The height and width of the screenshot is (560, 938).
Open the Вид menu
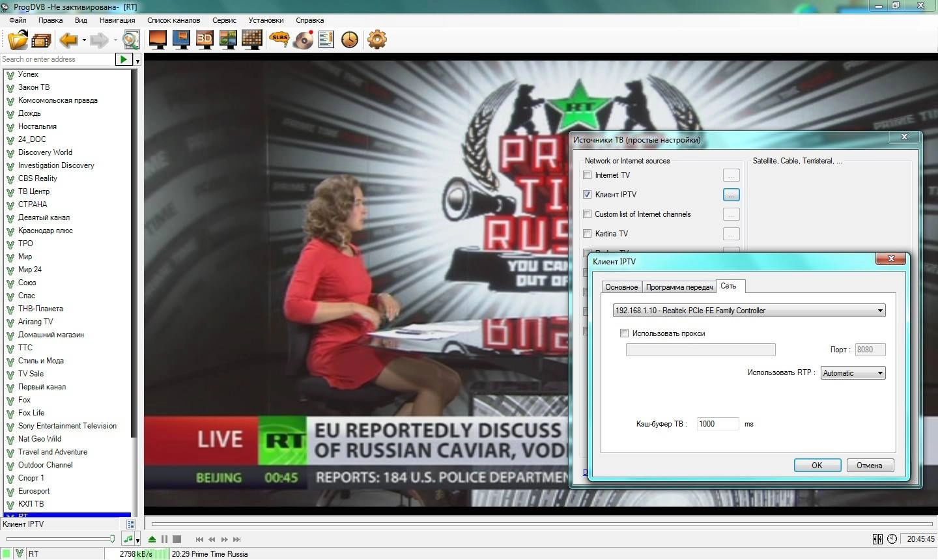click(x=81, y=20)
